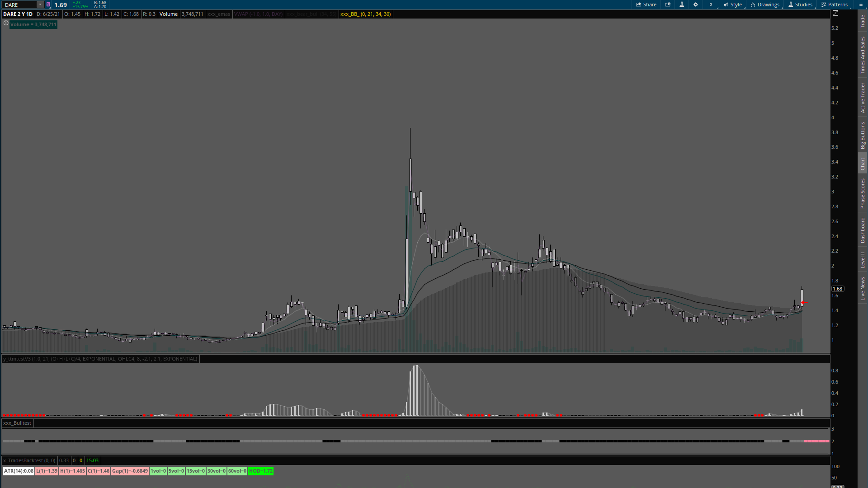Open the Drawings menu
Screen dimensions: 868x488
[x=765, y=5]
